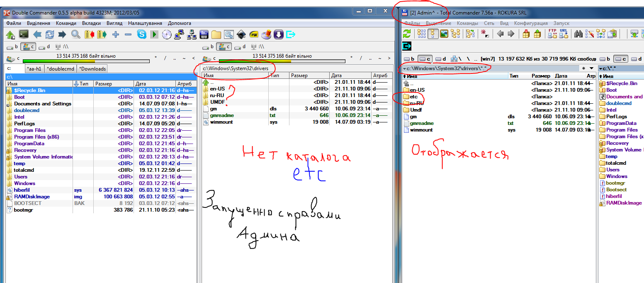
Task: Select drive d in Total Commander left panel
Action: point(441,59)
